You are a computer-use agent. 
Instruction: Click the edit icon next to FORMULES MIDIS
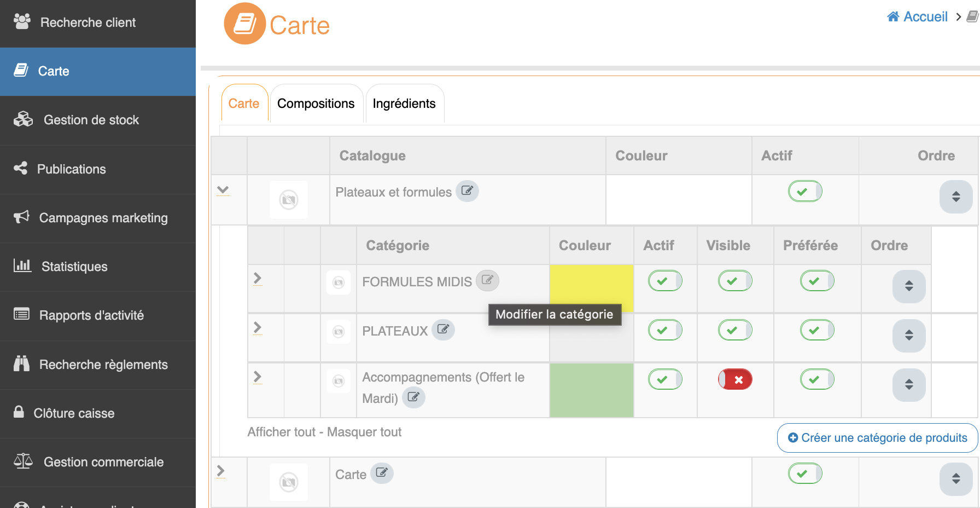coord(487,281)
